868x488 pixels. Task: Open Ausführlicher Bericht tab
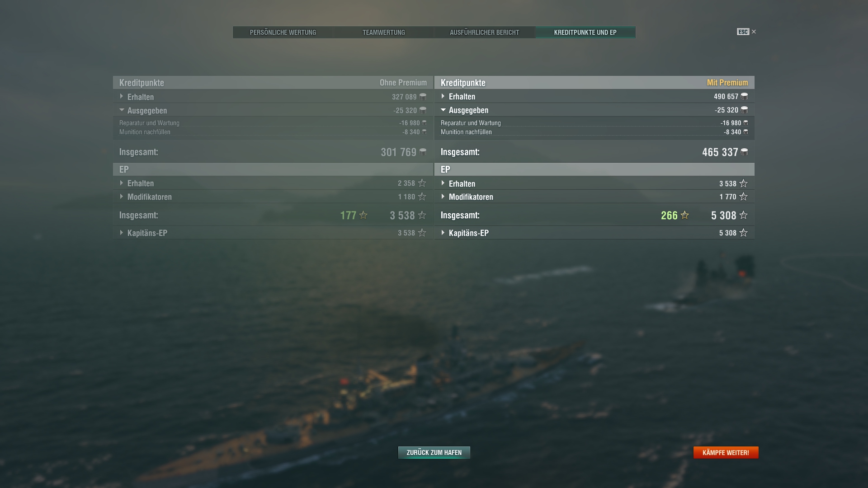click(x=485, y=32)
